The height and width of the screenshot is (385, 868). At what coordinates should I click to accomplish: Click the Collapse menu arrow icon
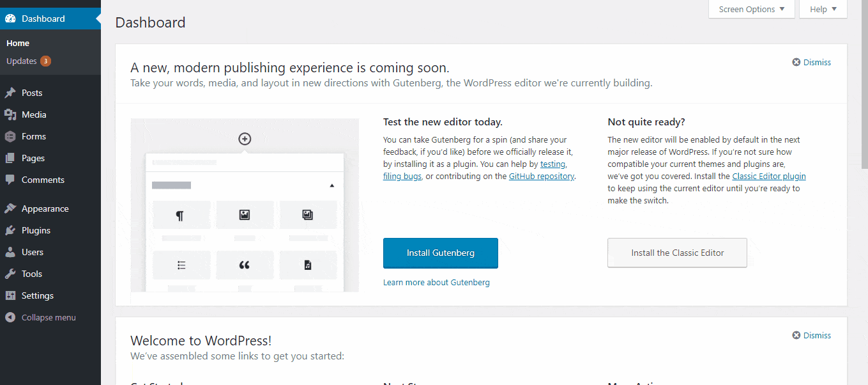[10, 317]
